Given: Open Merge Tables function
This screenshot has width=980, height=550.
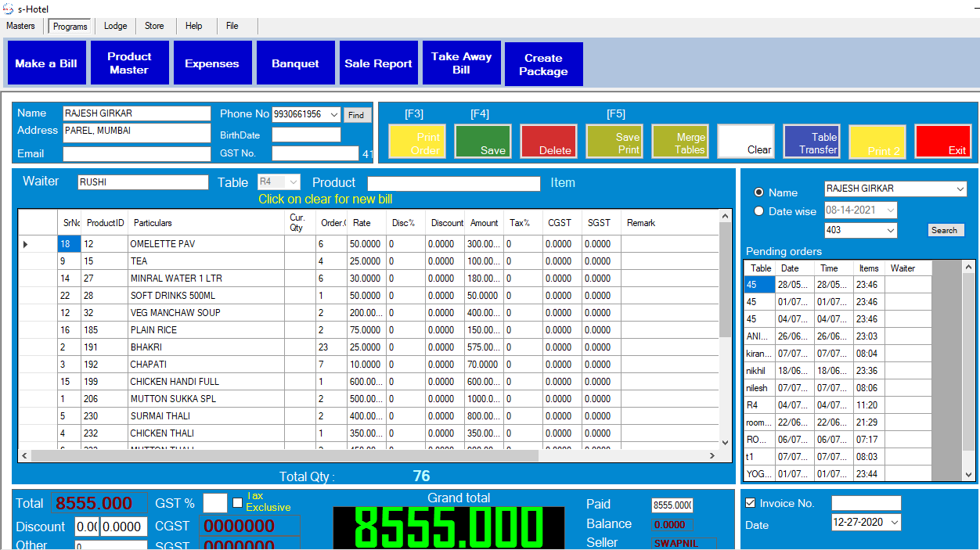Looking at the screenshot, I should tap(680, 142).
